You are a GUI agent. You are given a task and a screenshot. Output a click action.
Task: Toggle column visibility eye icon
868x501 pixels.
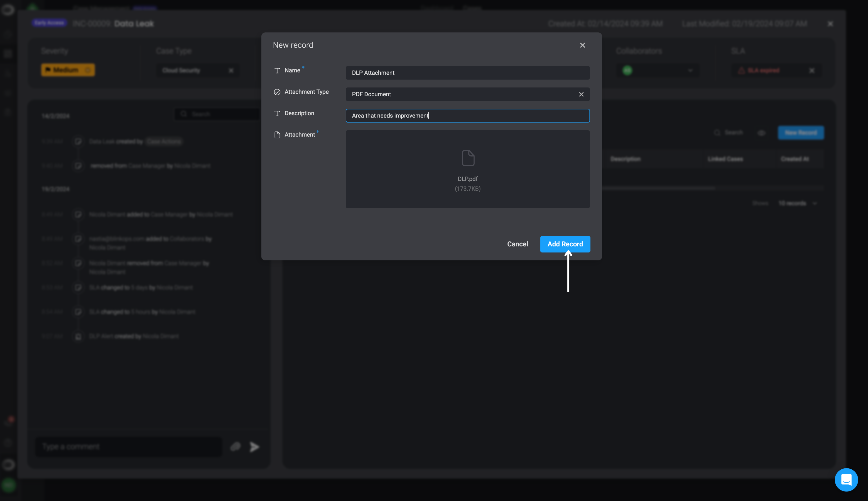coord(761,133)
